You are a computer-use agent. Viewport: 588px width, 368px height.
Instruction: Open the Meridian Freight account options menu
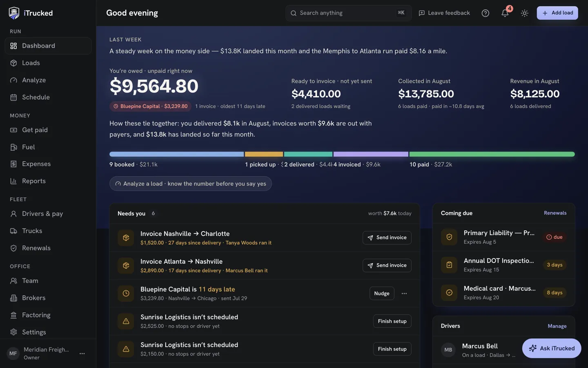pos(82,353)
